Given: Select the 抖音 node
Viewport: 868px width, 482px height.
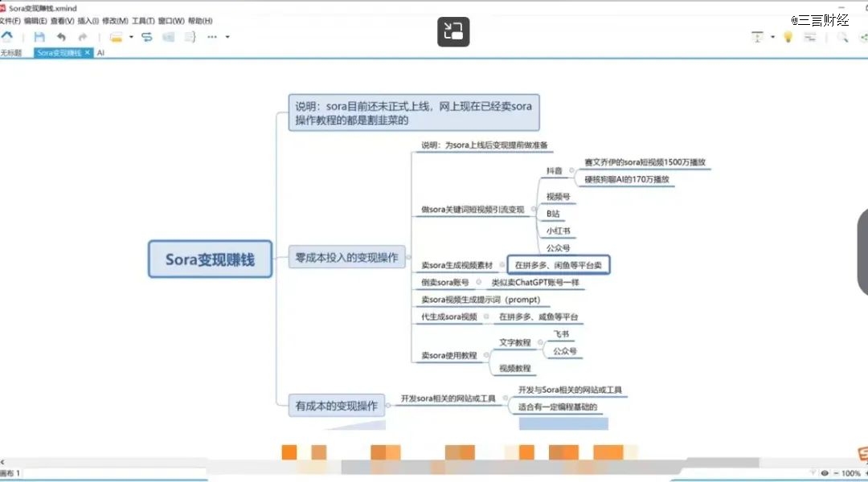Looking at the screenshot, I should tap(554, 170).
